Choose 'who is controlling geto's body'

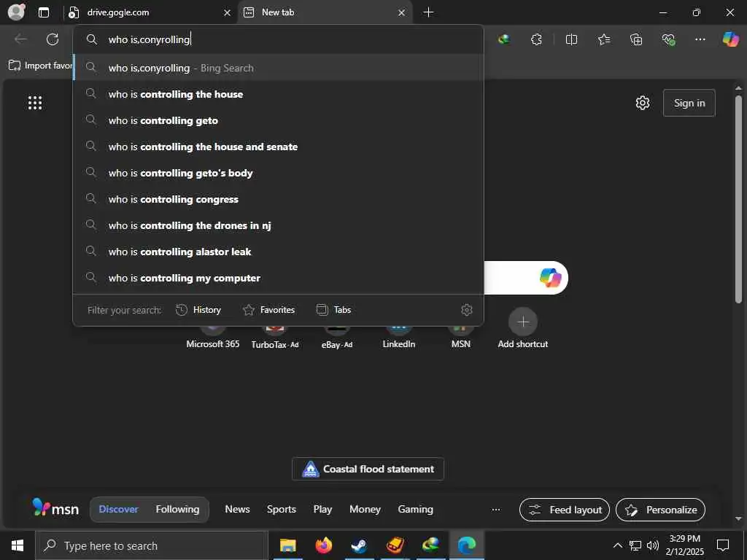[278, 173]
